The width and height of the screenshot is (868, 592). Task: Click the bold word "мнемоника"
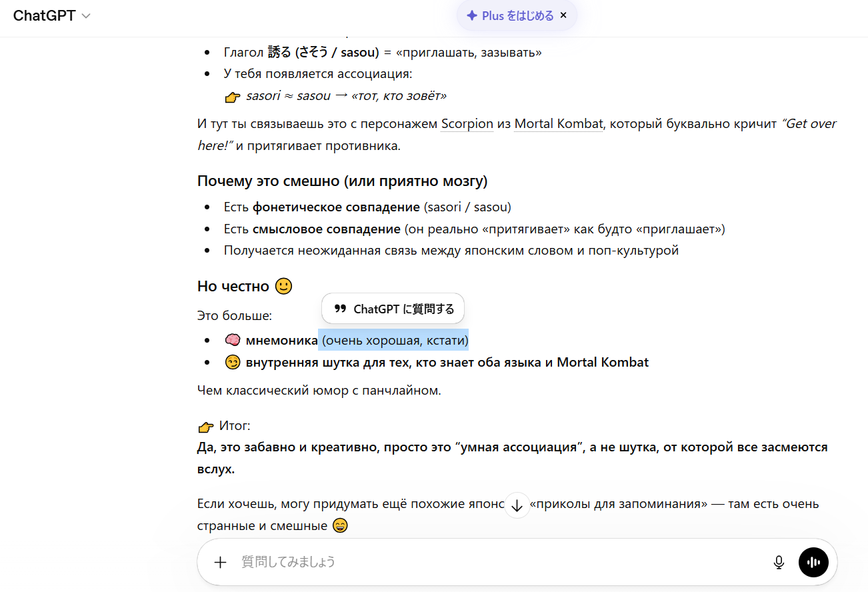pos(281,341)
